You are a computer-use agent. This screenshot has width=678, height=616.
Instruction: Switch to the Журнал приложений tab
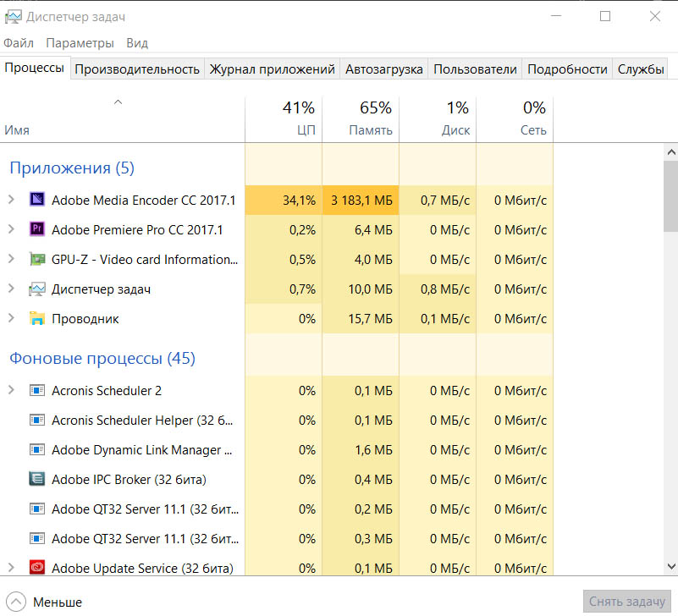(x=272, y=69)
